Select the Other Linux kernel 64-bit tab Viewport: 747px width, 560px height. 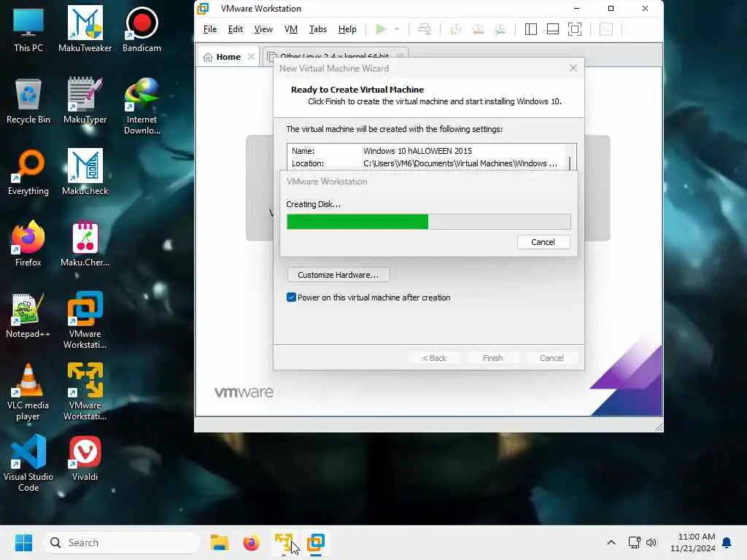pos(334,54)
